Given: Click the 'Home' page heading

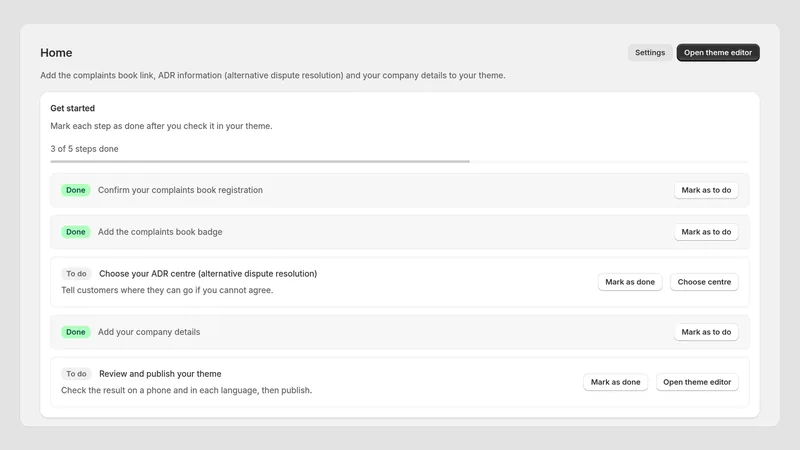Looking at the screenshot, I should click(56, 53).
